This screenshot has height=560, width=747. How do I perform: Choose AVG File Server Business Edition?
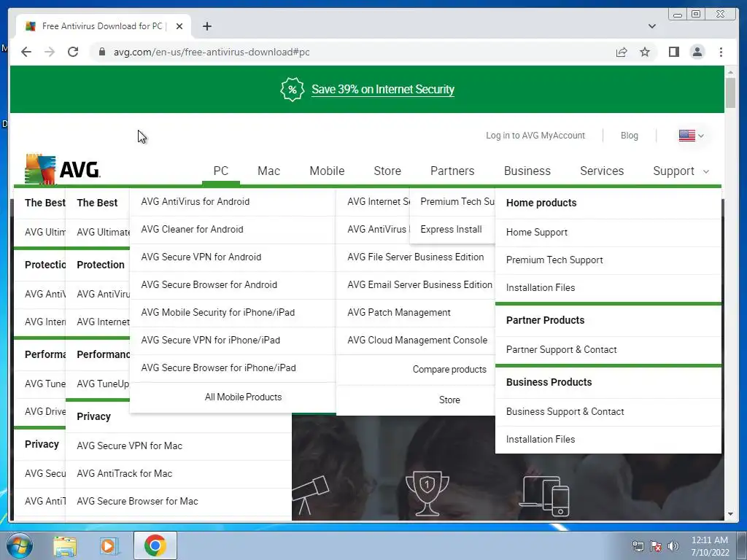click(415, 257)
